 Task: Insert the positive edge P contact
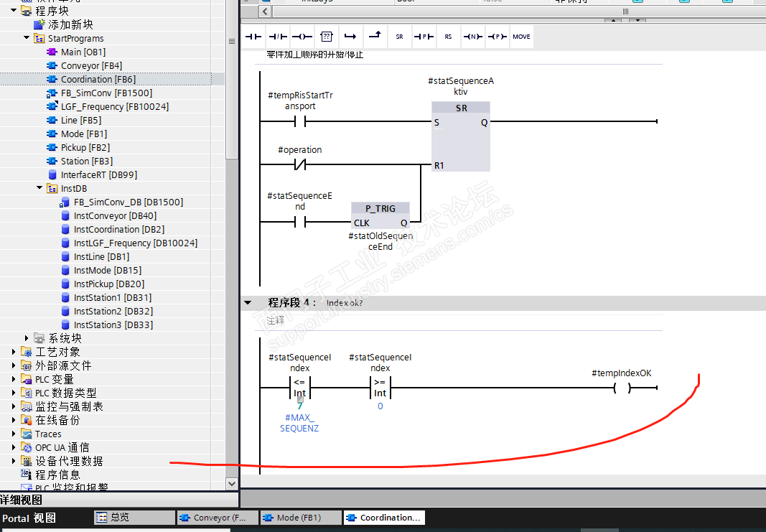(424, 37)
